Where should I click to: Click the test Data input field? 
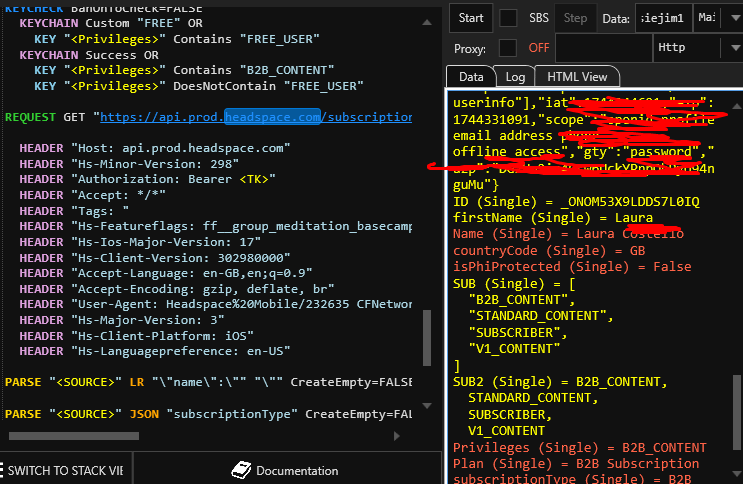(663, 18)
